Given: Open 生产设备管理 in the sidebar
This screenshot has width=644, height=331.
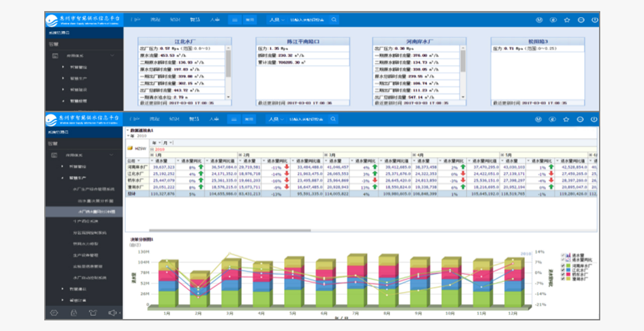Looking at the screenshot, I should (x=85, y=255).
